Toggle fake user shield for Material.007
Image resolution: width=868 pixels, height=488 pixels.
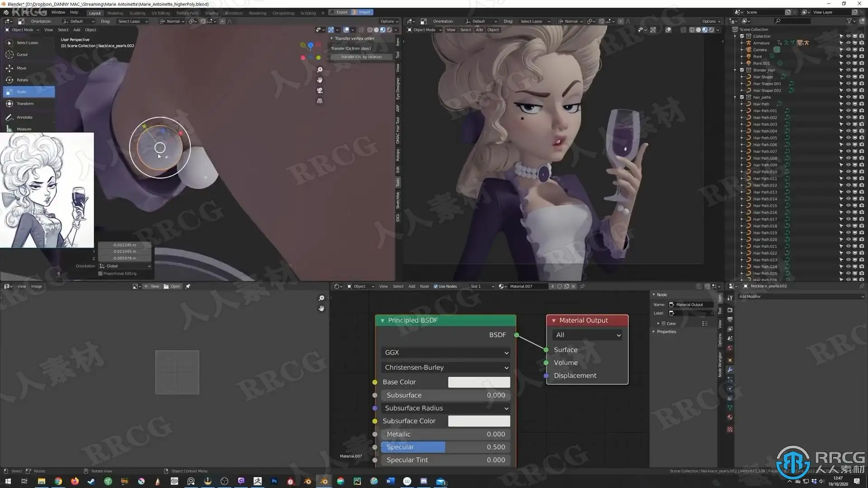560,286
